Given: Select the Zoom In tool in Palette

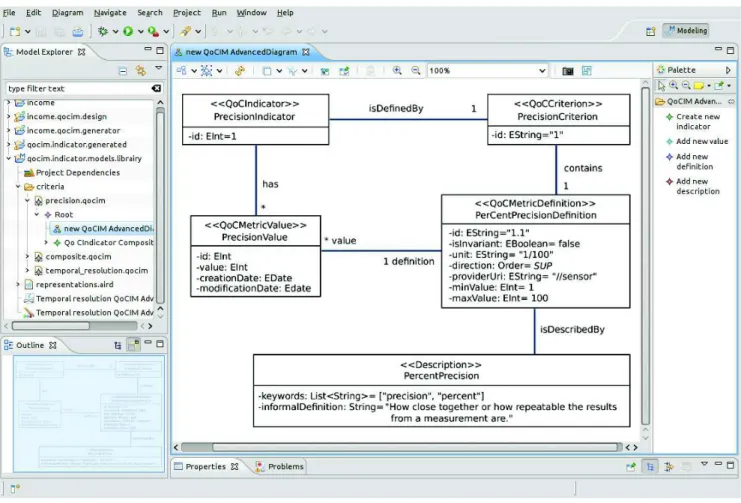Looking at the screenshot, I should click(x=673, y=86).
